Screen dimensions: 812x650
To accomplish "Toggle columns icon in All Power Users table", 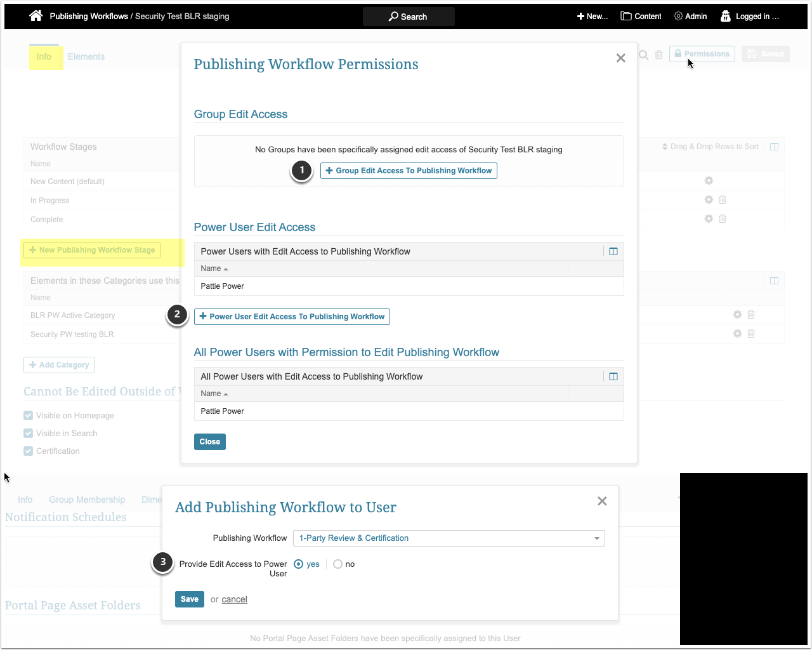I will [613, 376].
